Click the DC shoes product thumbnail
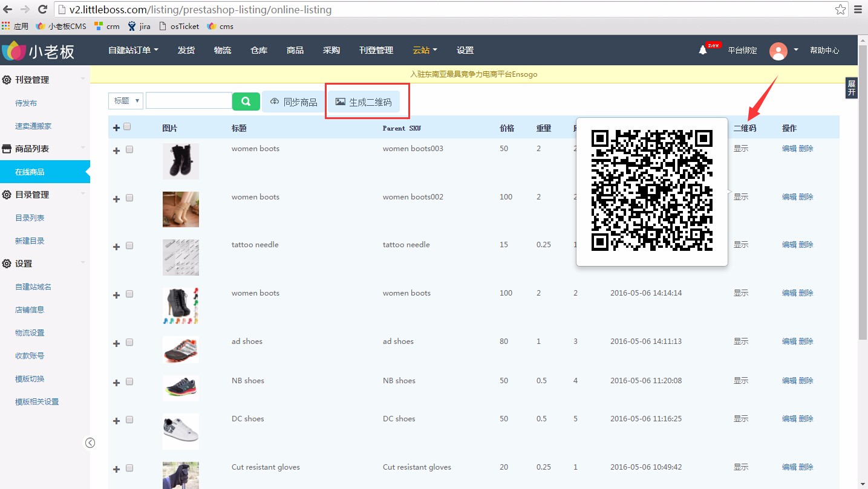 point(181,431)
